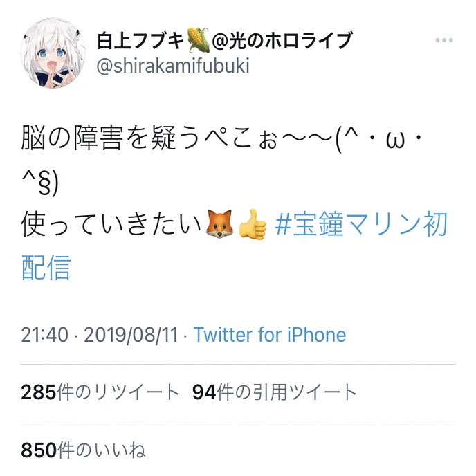
Task: Click the 使っていきたい text line
Action: click(x=111, y=224)
